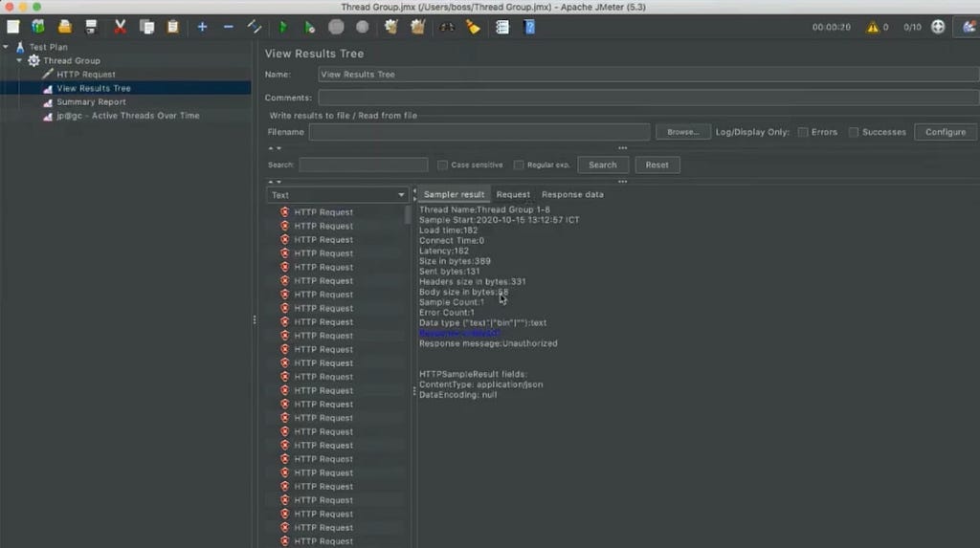Screen dimensions: 980x548
Task: Click the Configure button
Action: [946, 132]
